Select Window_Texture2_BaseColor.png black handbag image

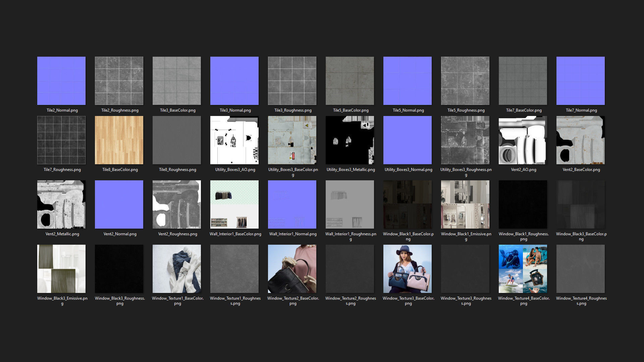tap(292, 269)
